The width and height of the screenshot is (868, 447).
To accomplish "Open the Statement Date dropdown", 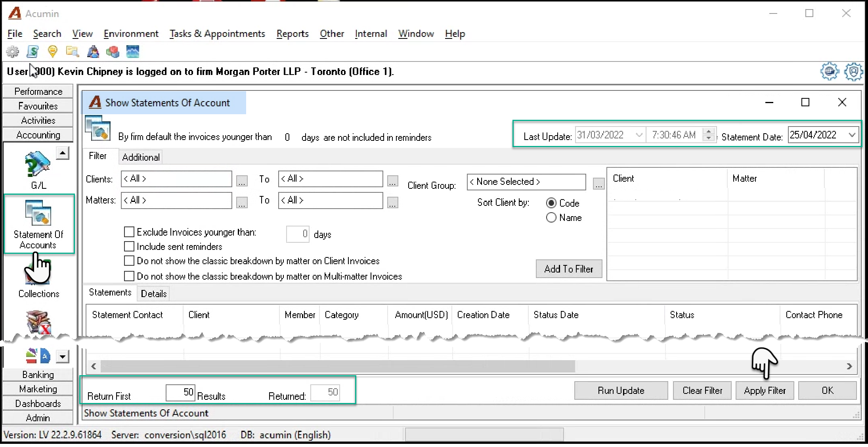I will pos(852,135).
